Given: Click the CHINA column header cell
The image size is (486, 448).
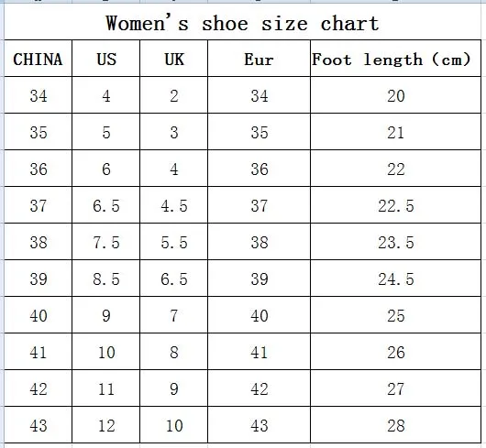Looking at the screenshot, I should [39, 59].
